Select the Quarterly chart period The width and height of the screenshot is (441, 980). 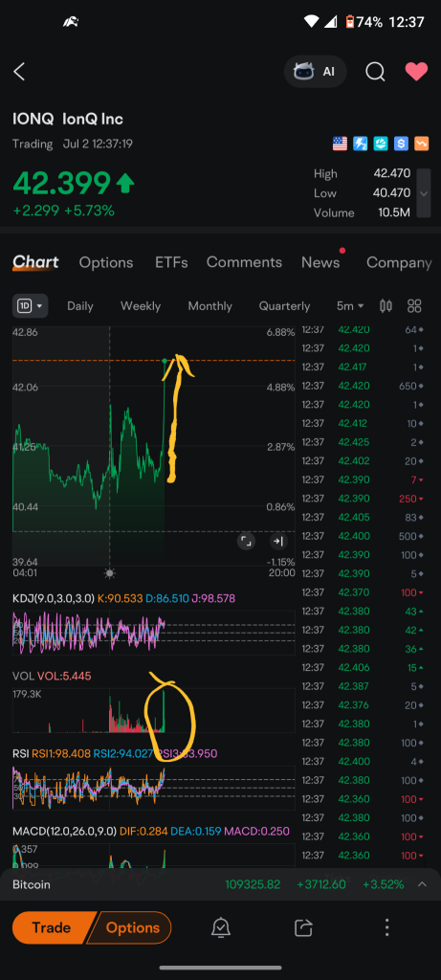(284, 306)
